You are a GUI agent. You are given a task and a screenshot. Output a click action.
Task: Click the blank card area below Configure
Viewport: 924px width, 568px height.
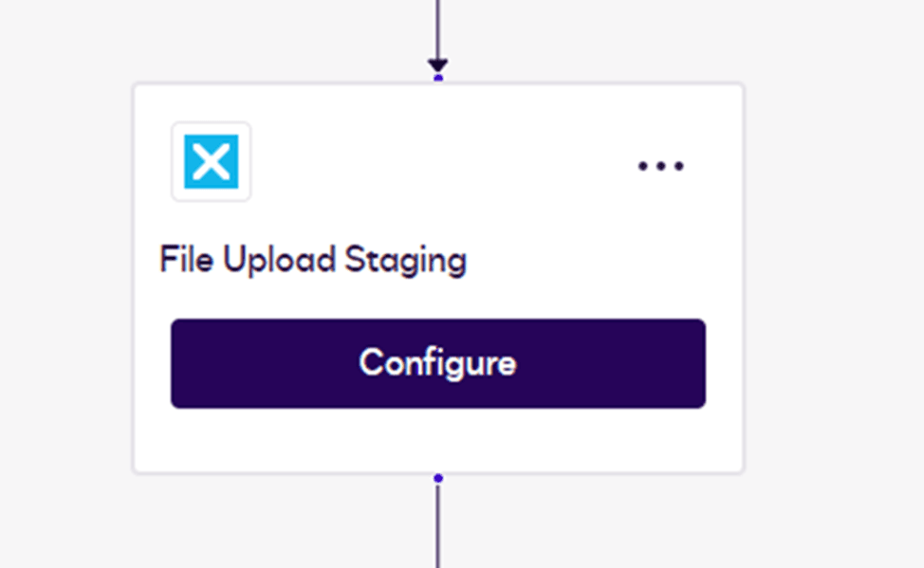tap(437, 441)
